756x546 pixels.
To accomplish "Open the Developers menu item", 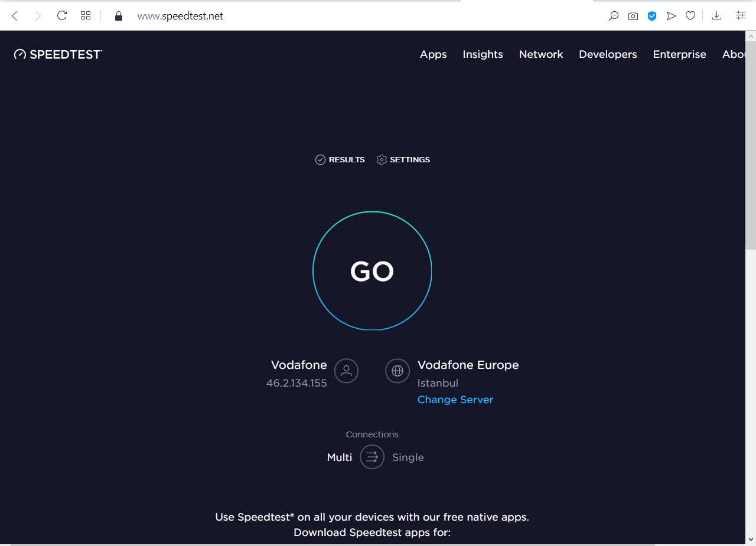I will 608,54.
